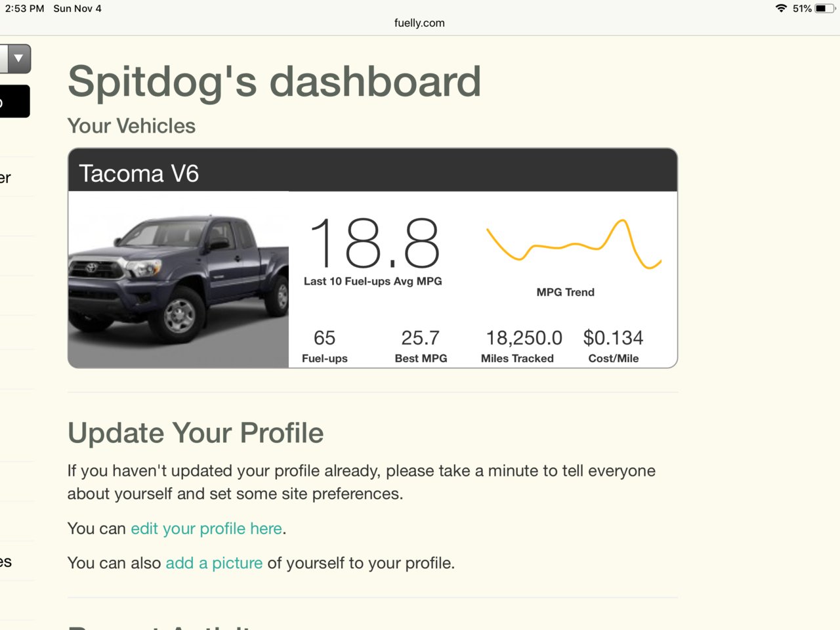
Task: Tap the Wi-Fi status icon
Action: tap(781, 9)
